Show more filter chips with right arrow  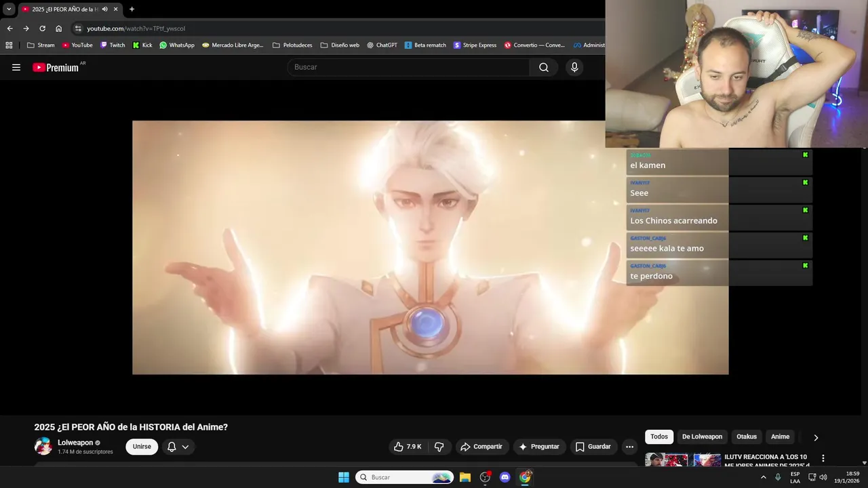(x=816, y=437)
